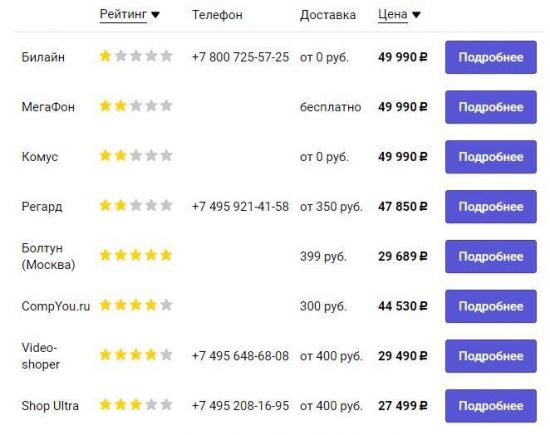The height and width of the screenshot is (435, 550).
Task: Open Подробнее for Болтун (Москва) offer
Action: 491,256
